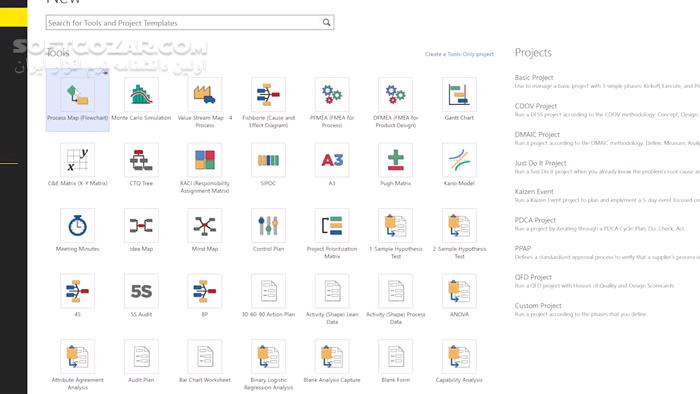Select the Audit Plan form
Viewport: 700px width, 394px height.
141,357
